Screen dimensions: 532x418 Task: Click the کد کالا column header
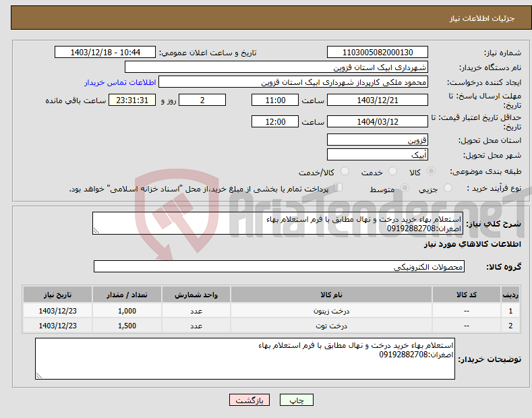click(466, 295)
